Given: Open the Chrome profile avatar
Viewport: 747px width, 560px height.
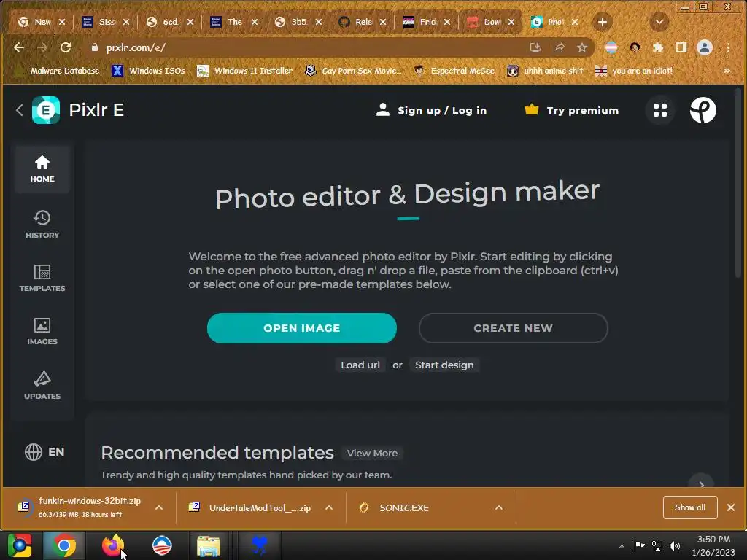Looking at the screenshot, I should point(705,47).
